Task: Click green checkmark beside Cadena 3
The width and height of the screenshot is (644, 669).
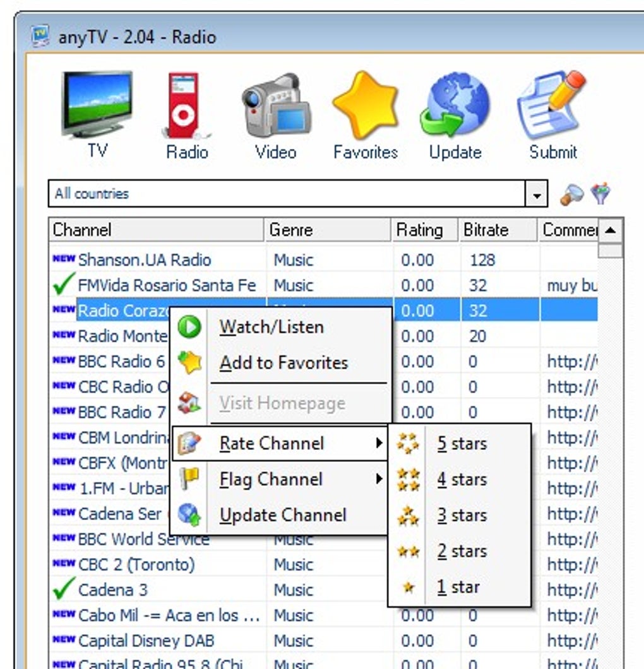Action: (64, 589)
